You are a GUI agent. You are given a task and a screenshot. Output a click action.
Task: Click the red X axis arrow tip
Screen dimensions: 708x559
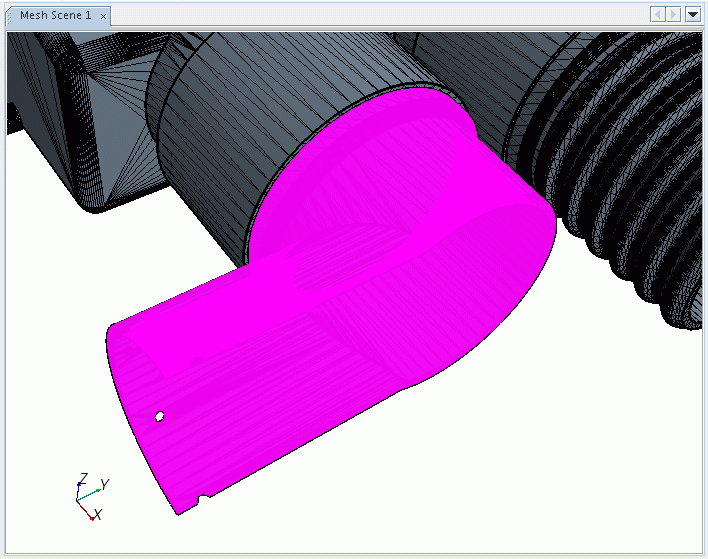point(92,518)
